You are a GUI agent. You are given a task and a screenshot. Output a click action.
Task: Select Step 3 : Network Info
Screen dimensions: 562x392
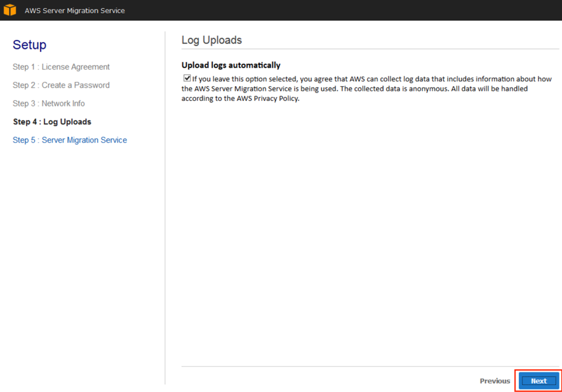(x=49, y=103)
